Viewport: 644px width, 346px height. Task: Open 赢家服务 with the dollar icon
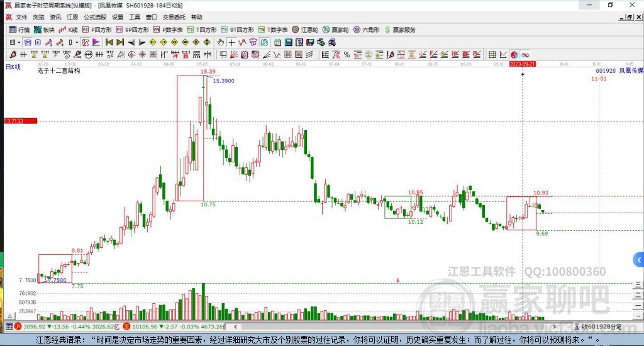[400, 30]
